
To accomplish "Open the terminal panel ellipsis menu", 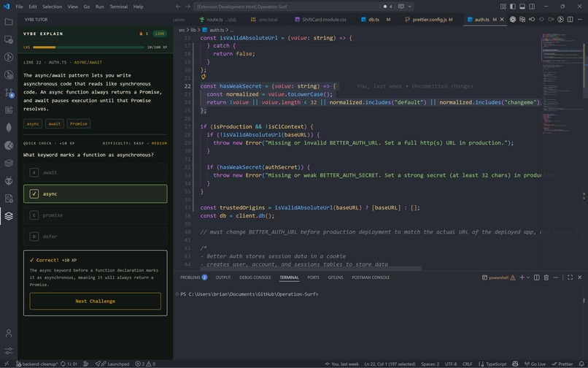I will click(x=556, y=277).
